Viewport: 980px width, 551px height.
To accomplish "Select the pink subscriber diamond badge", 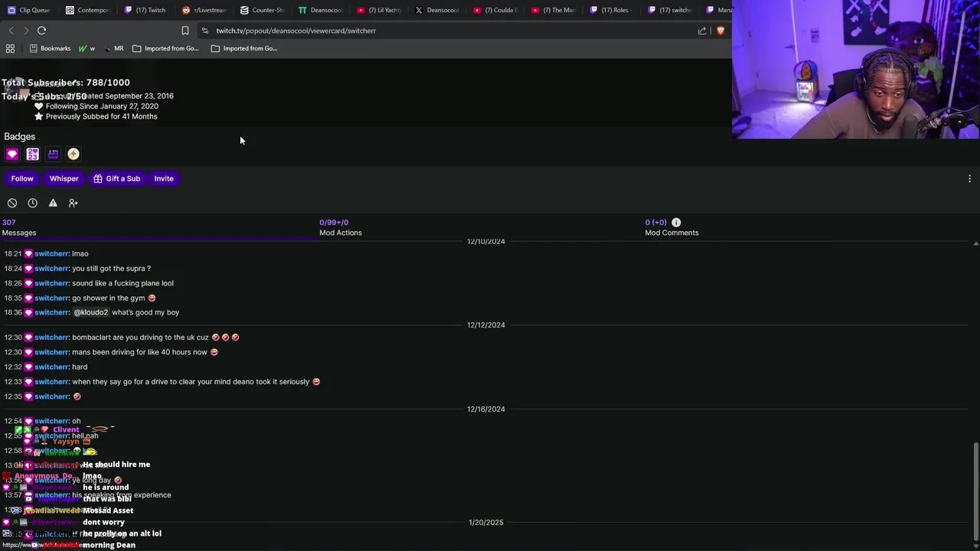I will click(x=12, y=154).
